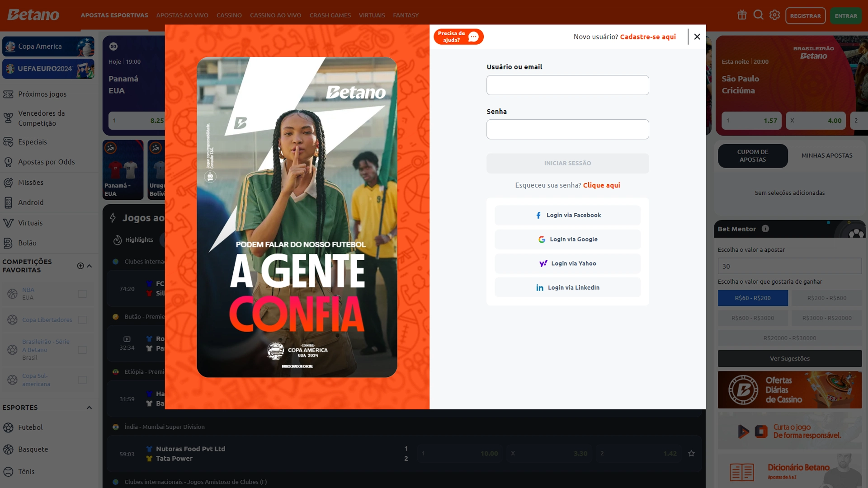Open Fantasy nav tab

pos(406,15)
